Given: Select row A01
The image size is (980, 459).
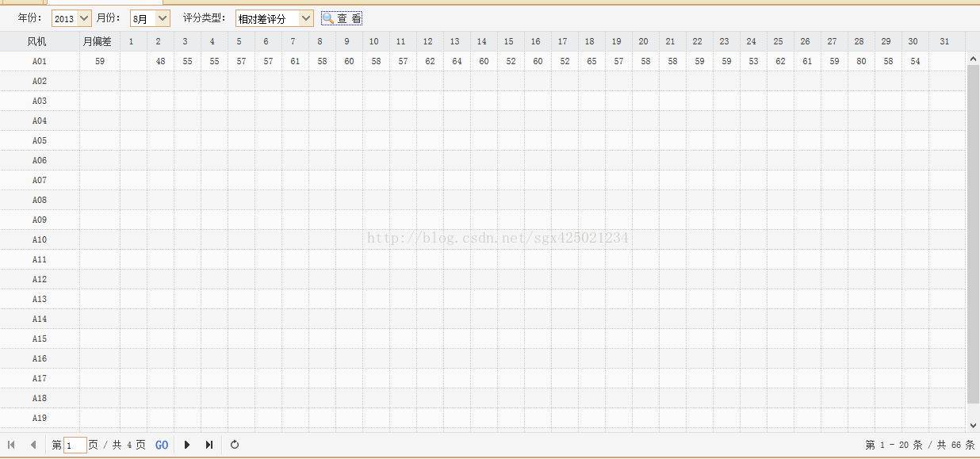Looking at the screenshot, I should pyautogui.click(x=483, y=61).
